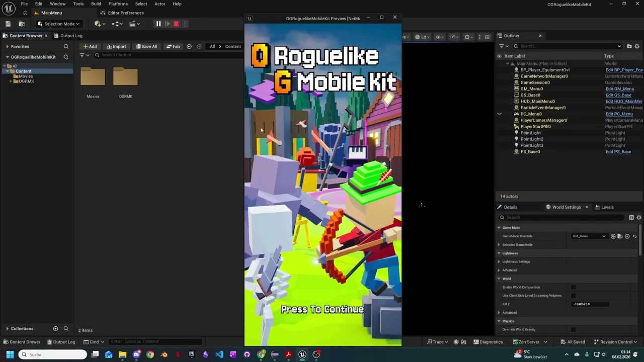Image resolution: width=644 pixels, height=362 pixels.
Task: Close the Content Browser tab
Action: (x=46, y=36)
